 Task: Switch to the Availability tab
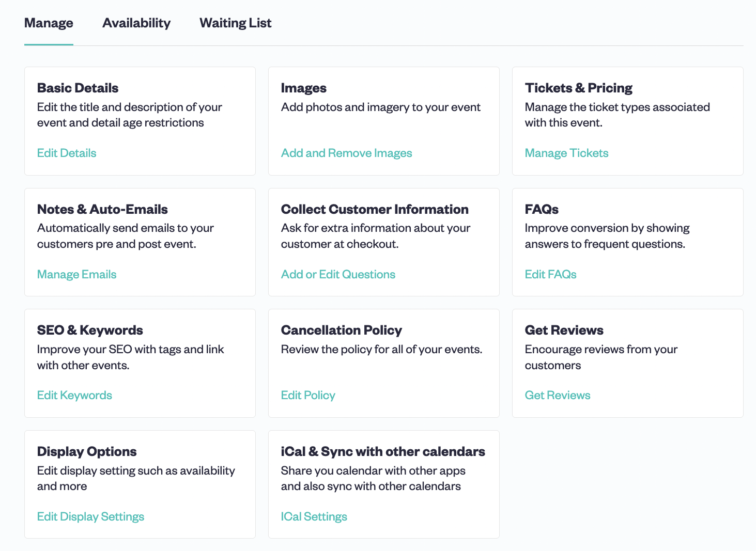[136, 23]
